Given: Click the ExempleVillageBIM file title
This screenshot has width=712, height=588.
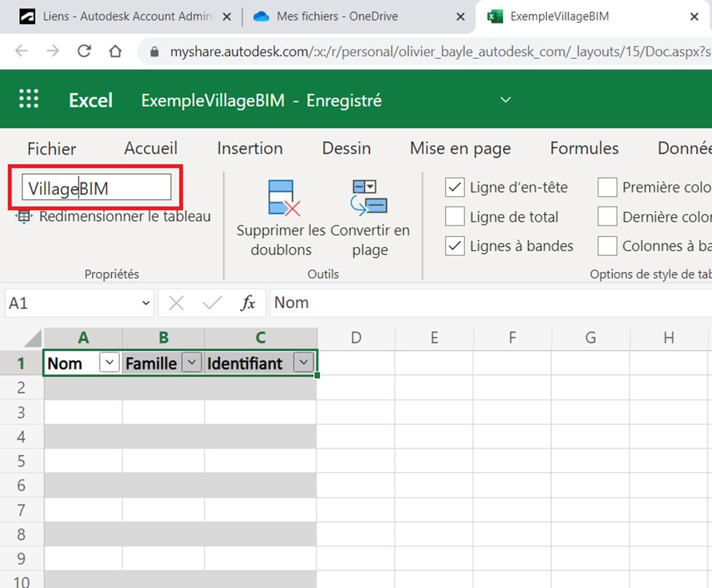Looking at the screenshot, I should [212, 100].
